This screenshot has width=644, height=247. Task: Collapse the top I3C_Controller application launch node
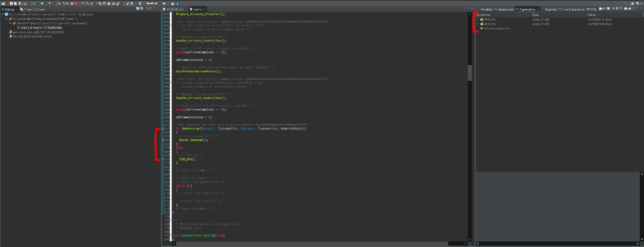click(x=2, y=14)
